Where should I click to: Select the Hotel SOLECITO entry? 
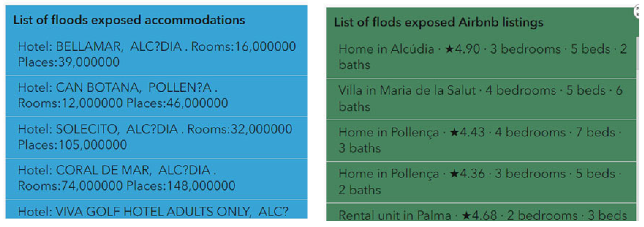click(156, 137)
